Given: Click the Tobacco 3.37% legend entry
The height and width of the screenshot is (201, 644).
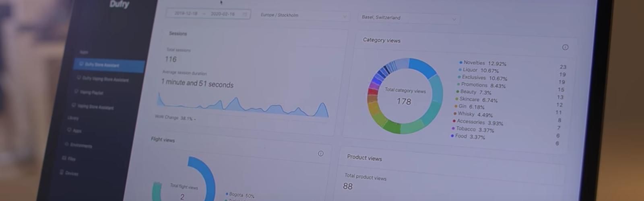Looking at the screenshot, I should pyautogui.click(x=473, y=129).
